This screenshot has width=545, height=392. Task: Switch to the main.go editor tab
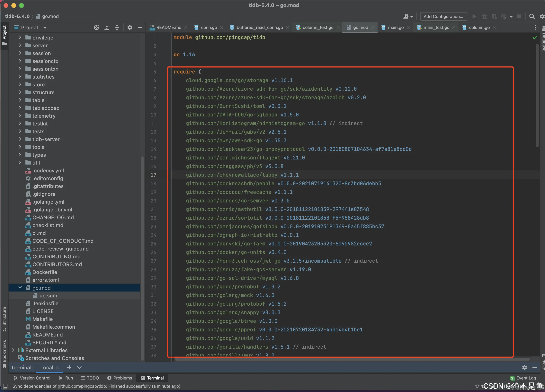click(x=395, y=27)
